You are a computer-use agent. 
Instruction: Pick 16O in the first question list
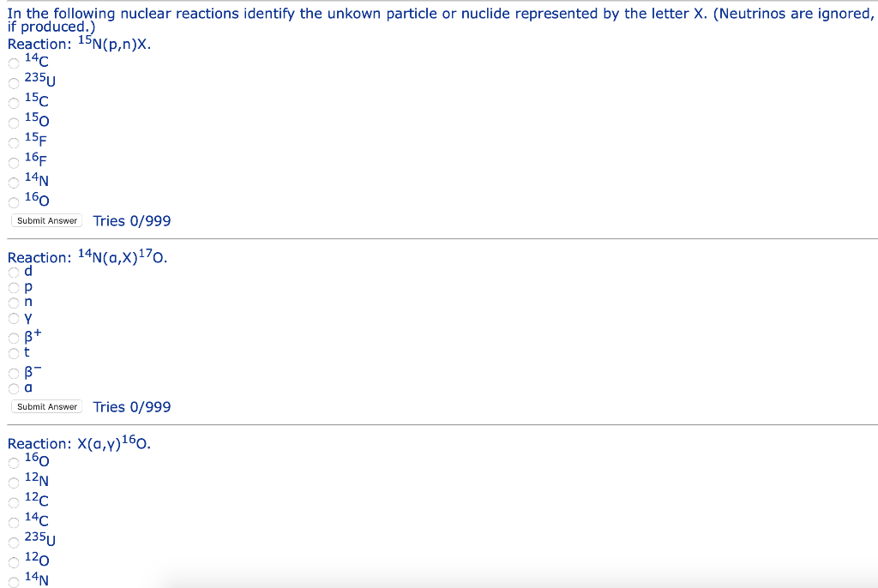tap(14, 202)
